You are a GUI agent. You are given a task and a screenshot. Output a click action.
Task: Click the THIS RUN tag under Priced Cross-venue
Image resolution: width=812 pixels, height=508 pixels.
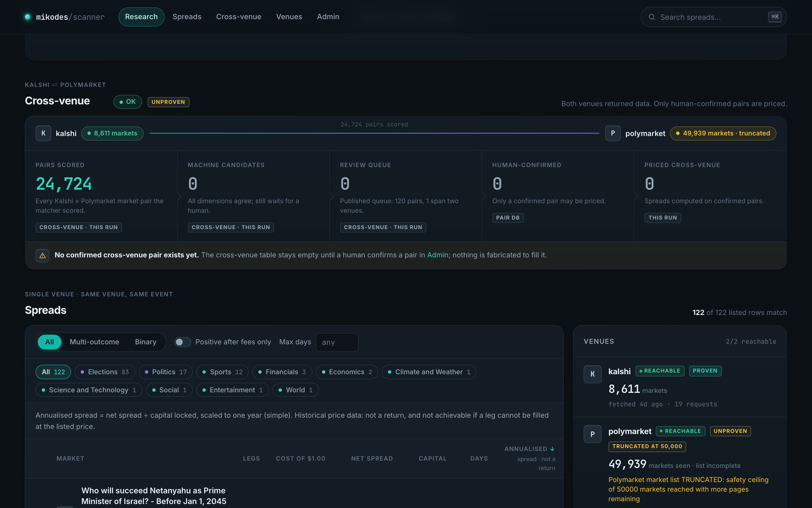pyautogui.click(x=662, y=218)
